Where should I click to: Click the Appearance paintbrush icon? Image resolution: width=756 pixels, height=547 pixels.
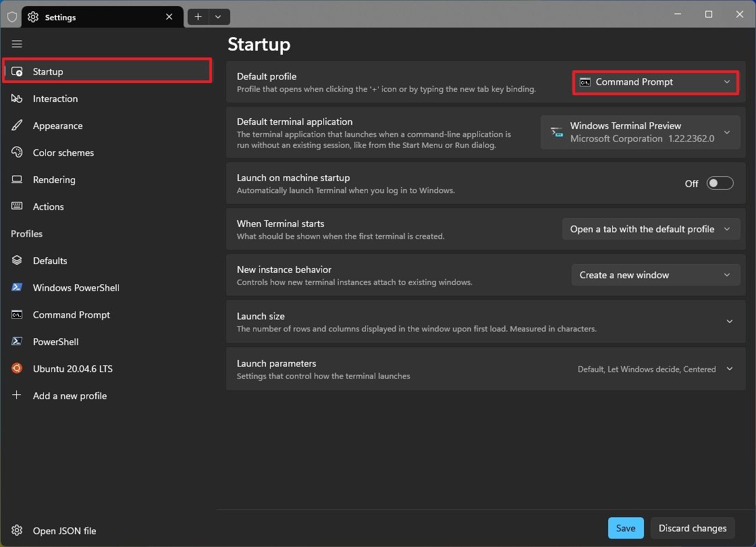tap(17, 126)
